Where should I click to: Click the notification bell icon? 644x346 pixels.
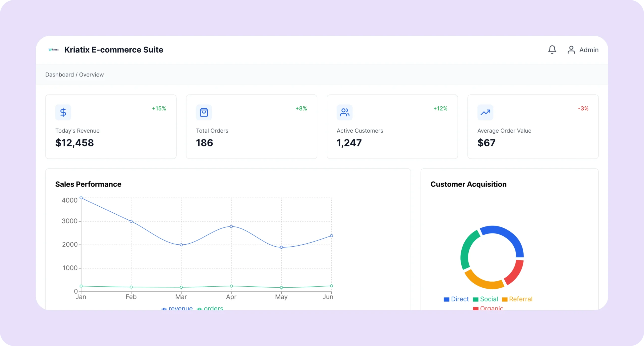coord(552,50)
